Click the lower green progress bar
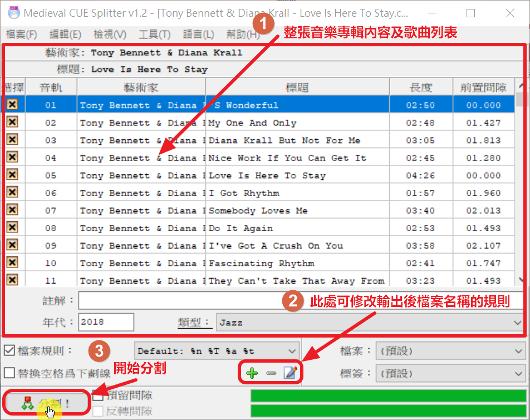The height and width of the screenshot is (420, 530). tap(389, 411)
